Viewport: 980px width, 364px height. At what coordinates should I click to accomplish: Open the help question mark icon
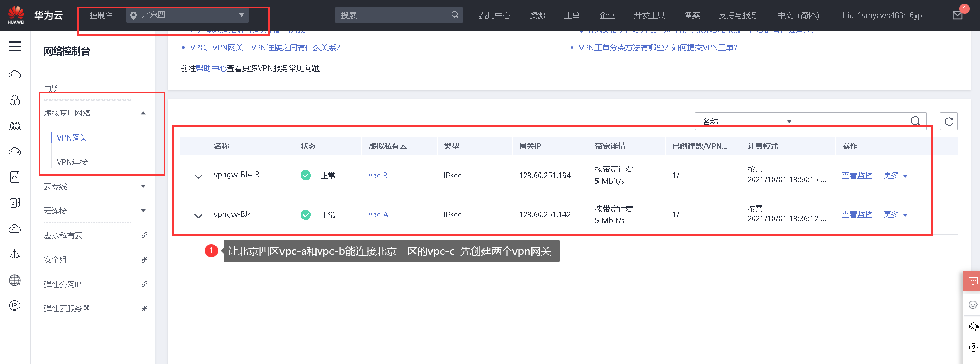(x=973, y=348)
